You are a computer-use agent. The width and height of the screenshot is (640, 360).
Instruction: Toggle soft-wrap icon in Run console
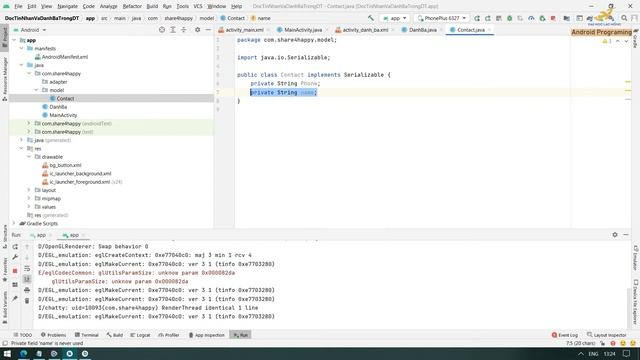(27, 269)
